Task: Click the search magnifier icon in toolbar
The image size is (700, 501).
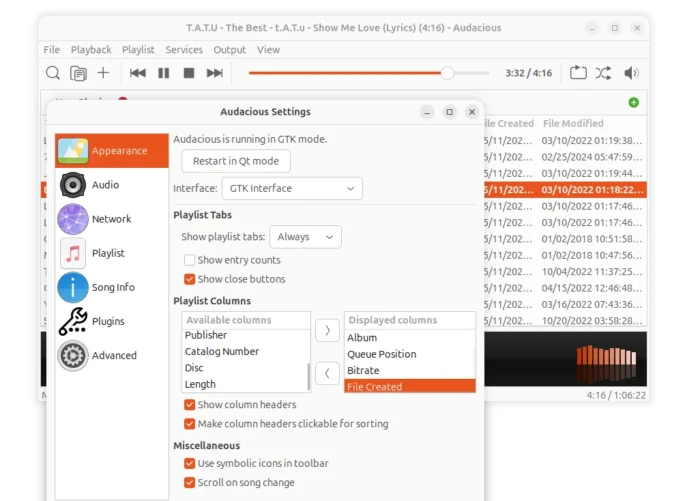Action: [x=53, y=73]
